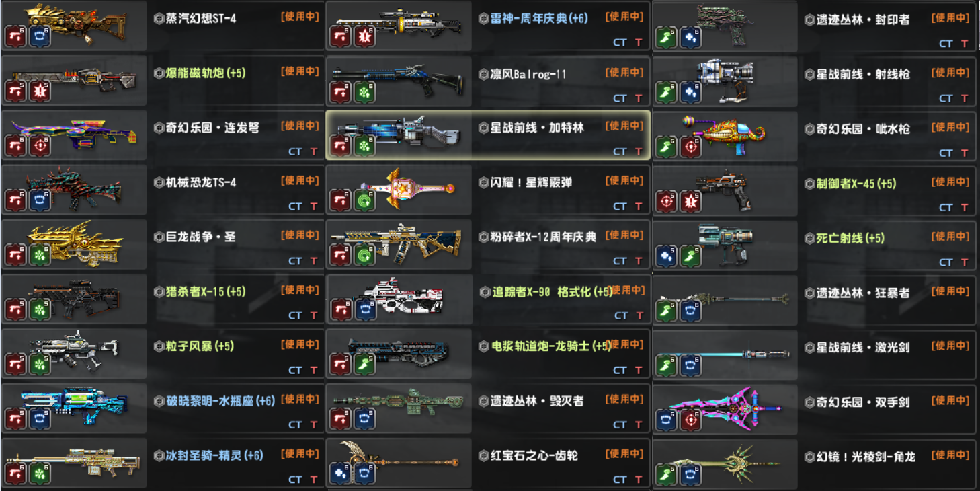Click the green feather icon under 遗迹丛林·封印者
The height and width of the screenshot is (491, 980).
tap(667, 38)
